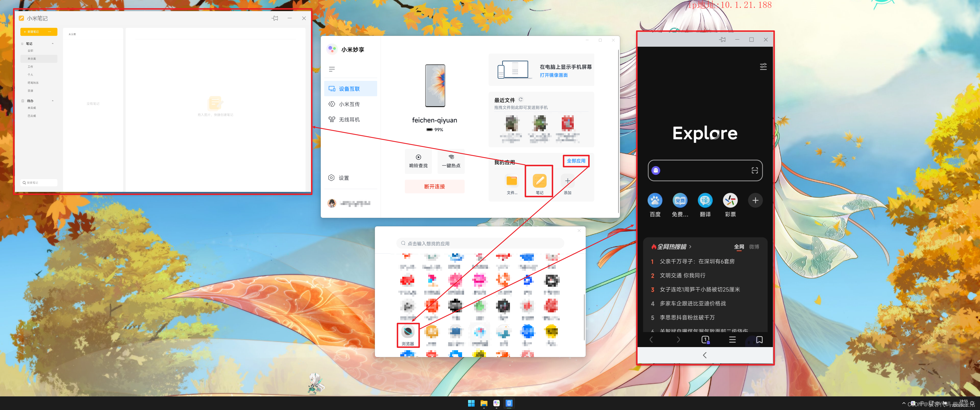
Task: Switch to the 微博 hot list tab
Action: tap(754, 247)
